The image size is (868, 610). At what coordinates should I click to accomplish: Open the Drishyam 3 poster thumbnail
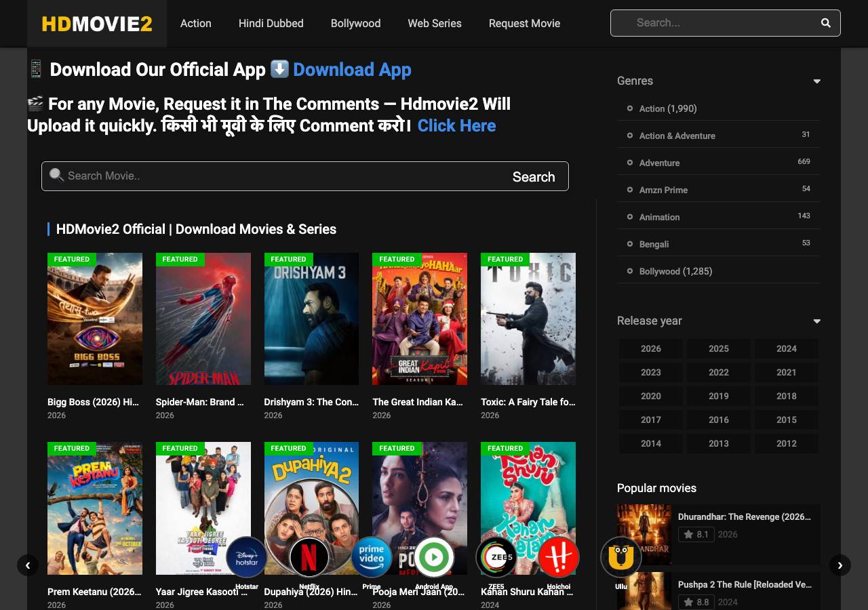click(311, 319)
